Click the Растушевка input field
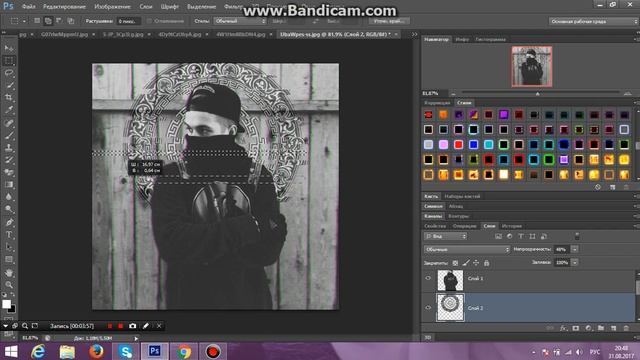Screen dimensions: 640x360 pyautogui.click(x=129, y=21)
